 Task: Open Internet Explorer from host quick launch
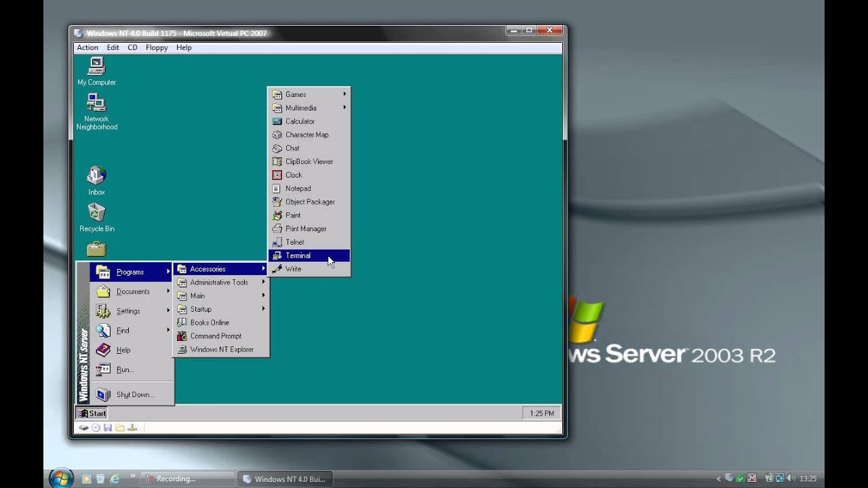[x=115, y=479]
